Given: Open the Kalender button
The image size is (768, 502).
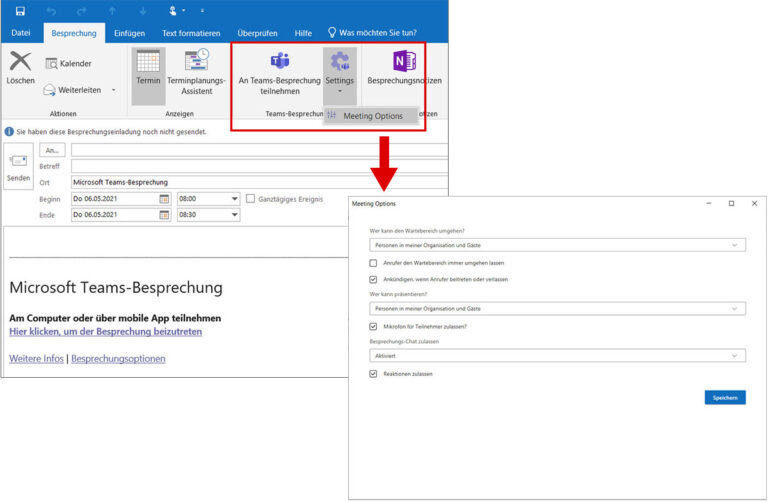Looking at the screenshot, I should (69, 63).
